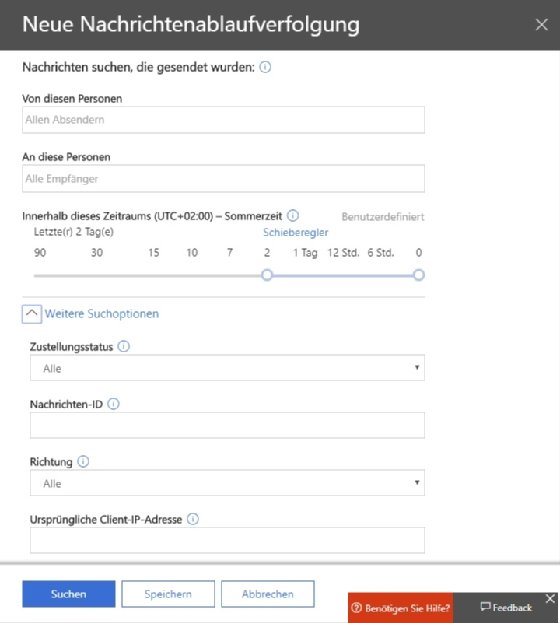Viewport: 560px width, 623px height.
Task: Focus the 'An diese Personen' recipients field
Action: (223, 179)
